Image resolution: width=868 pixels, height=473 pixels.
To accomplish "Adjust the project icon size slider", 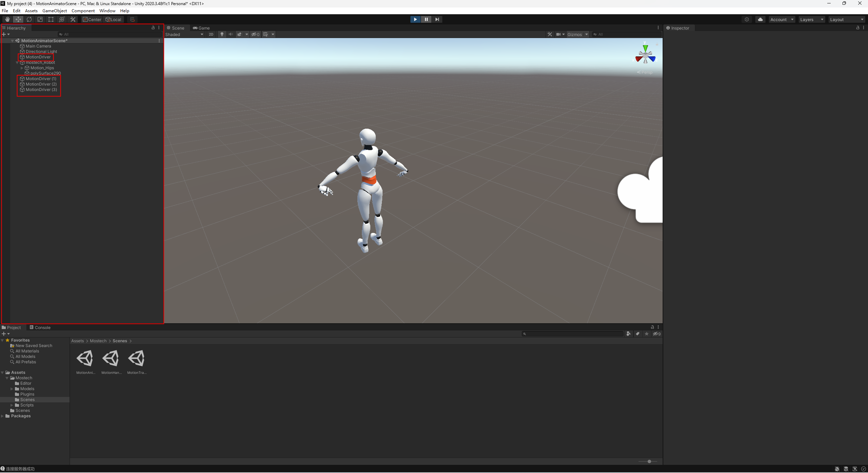I will 649,461.
